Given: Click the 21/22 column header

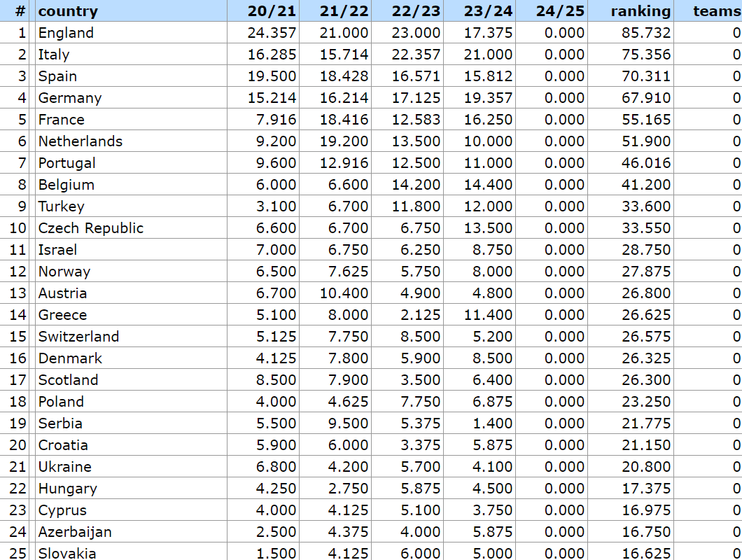Looking at the screenshot, I should click(x=344, y=11).
